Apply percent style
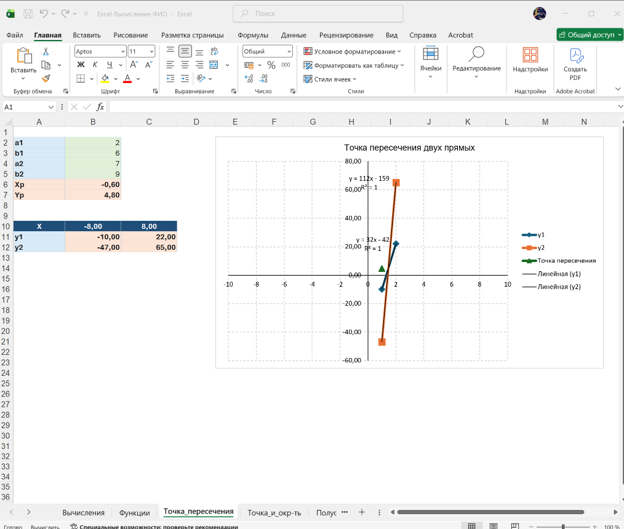 (271, 65)
